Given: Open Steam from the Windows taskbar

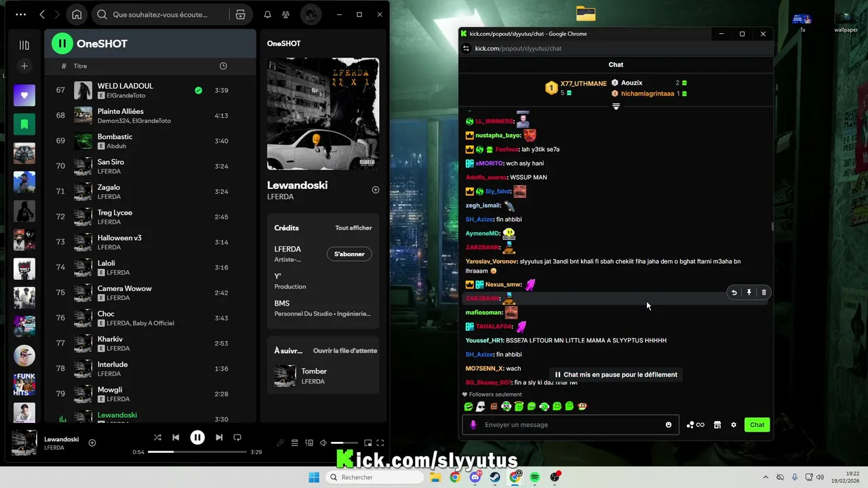Looking at the screenshot, I should (495, 477).
